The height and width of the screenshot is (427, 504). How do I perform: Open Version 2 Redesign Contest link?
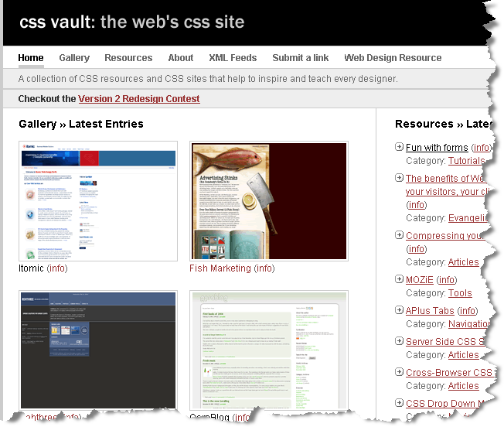[139, 99]
